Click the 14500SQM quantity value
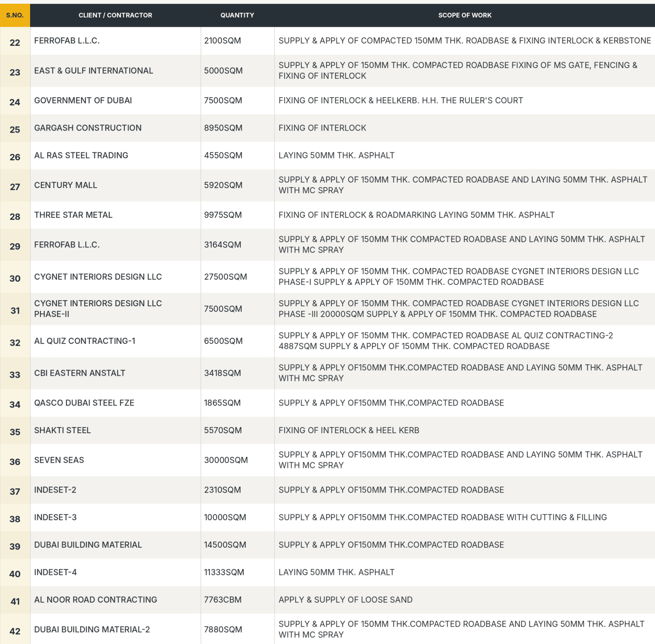The image size is (655, 644). pyautogui.click(x=225, y=545)
